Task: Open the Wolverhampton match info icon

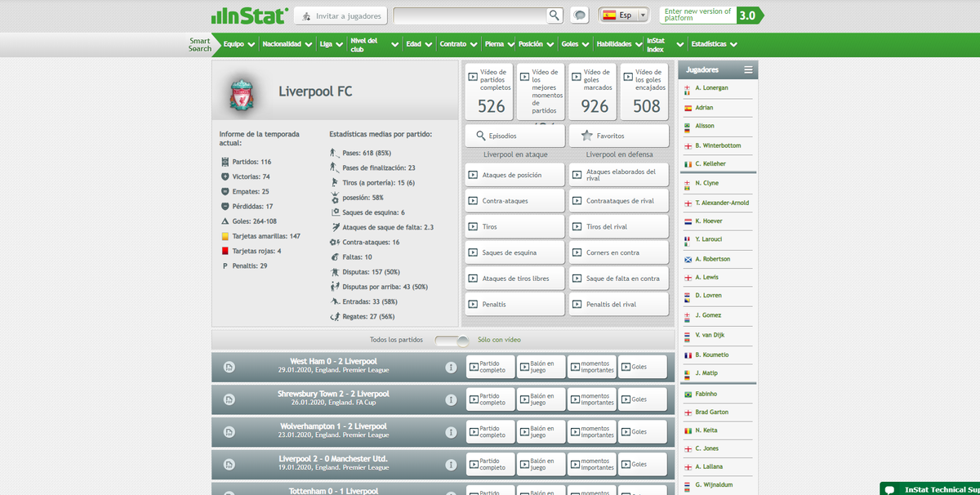Action: click(x=450, y=431)
